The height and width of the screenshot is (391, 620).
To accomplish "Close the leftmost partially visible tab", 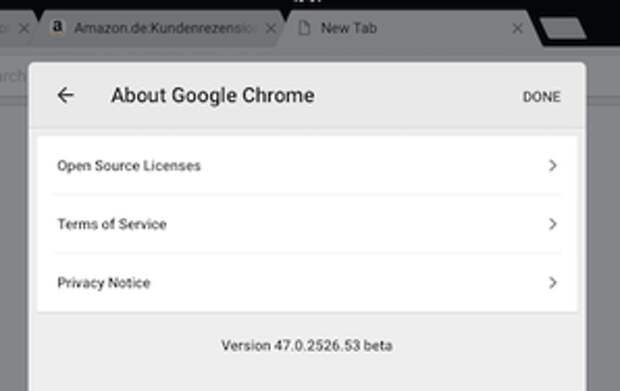I will coord(24,28).
